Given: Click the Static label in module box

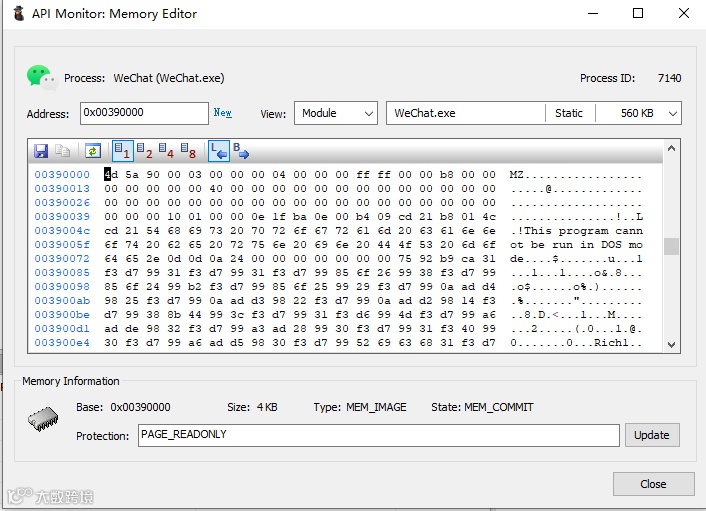Looking at the screenshot, I should [569, 113].
